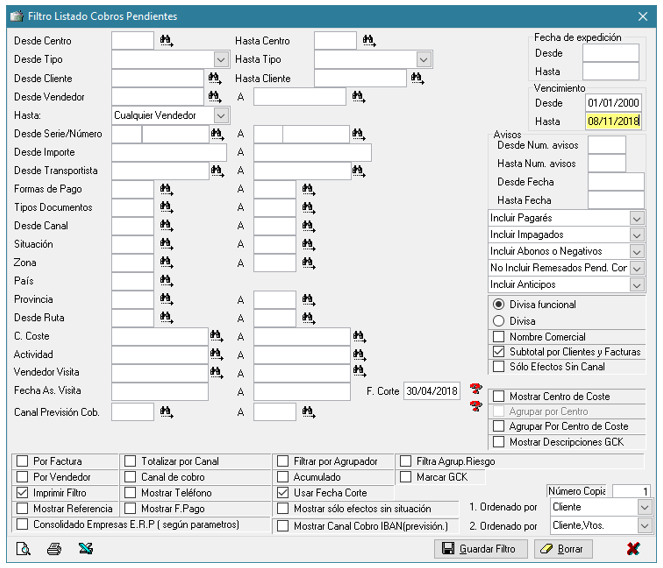The image size is (663, 568).
Task: Click the red help icon beside F. Corte
Action: click(x=476, y=388)
